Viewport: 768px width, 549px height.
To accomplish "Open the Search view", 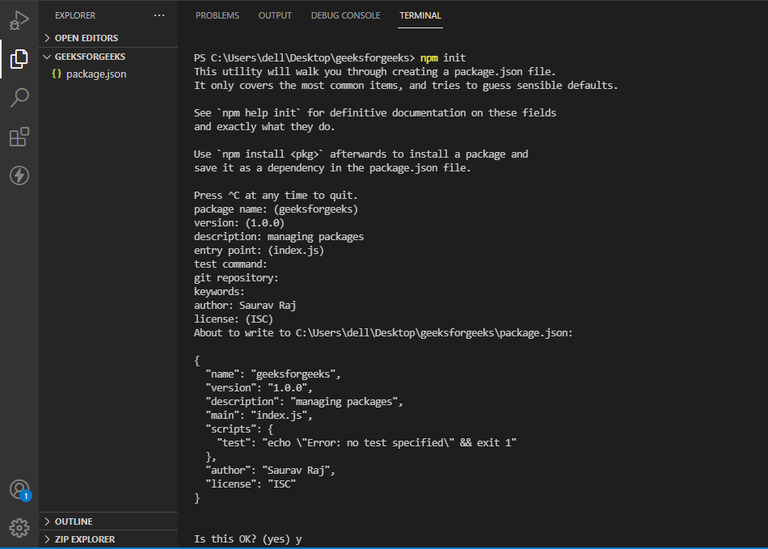I will tap(19, 97).
